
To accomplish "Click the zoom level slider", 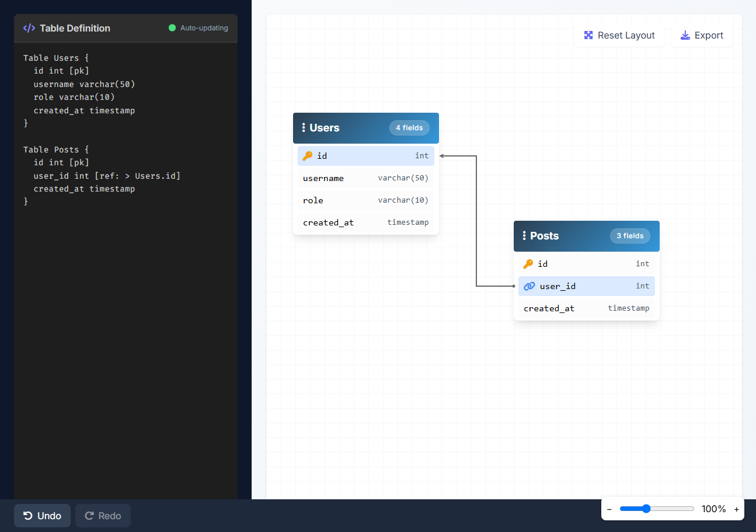I will [657, 509].
